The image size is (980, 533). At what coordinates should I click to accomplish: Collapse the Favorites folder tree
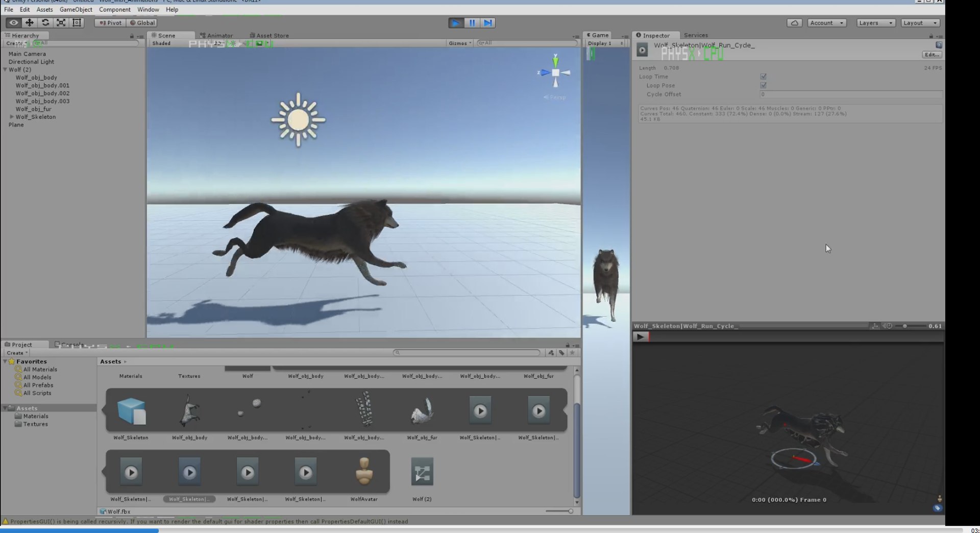5,361
